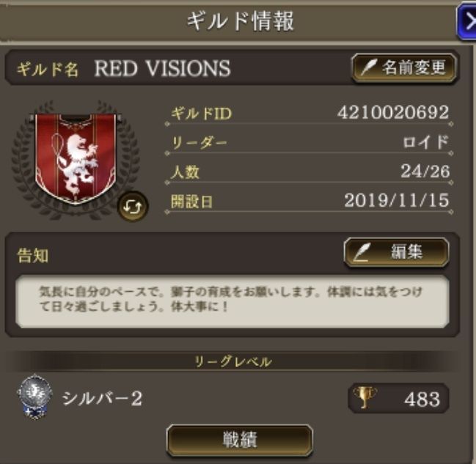Click the quill icon on 編集 button
The image size is (476, 464).
point(362,252)
